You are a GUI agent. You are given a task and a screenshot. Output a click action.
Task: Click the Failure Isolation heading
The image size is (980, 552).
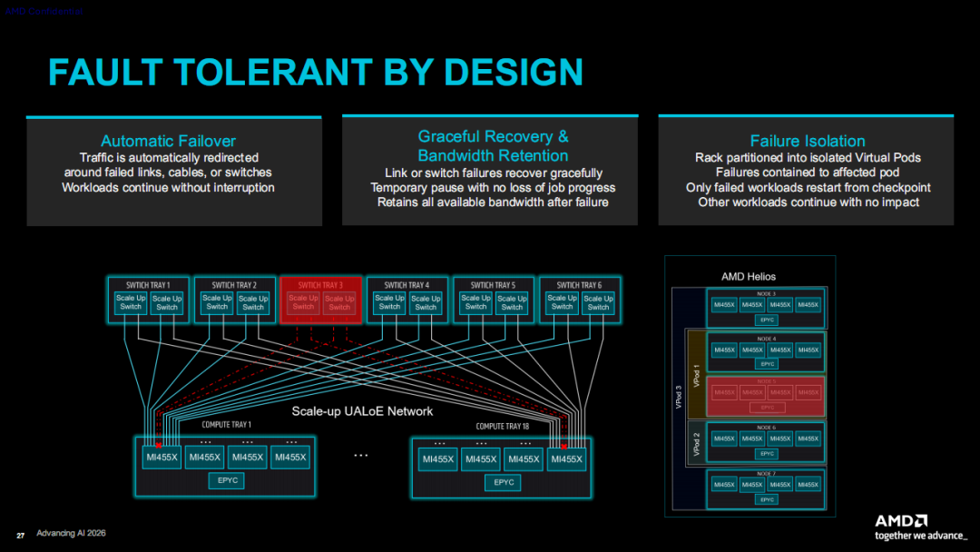coord(808,142)
